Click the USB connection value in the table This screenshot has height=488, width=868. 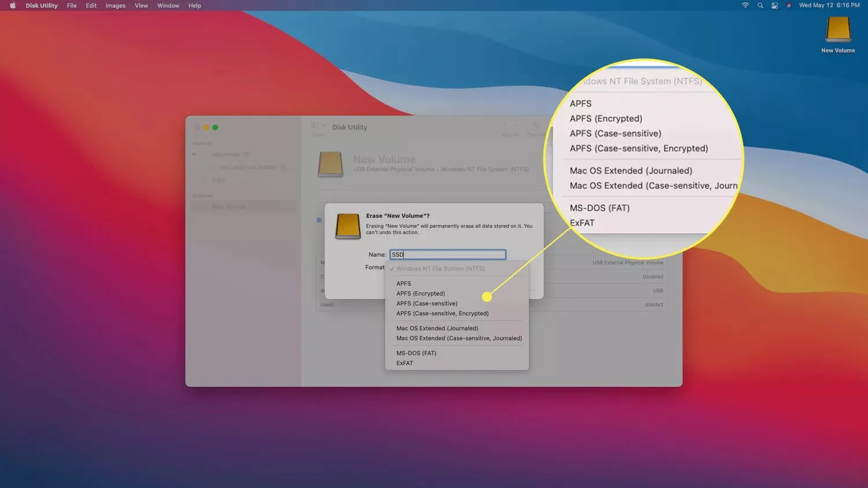point(658,290)
